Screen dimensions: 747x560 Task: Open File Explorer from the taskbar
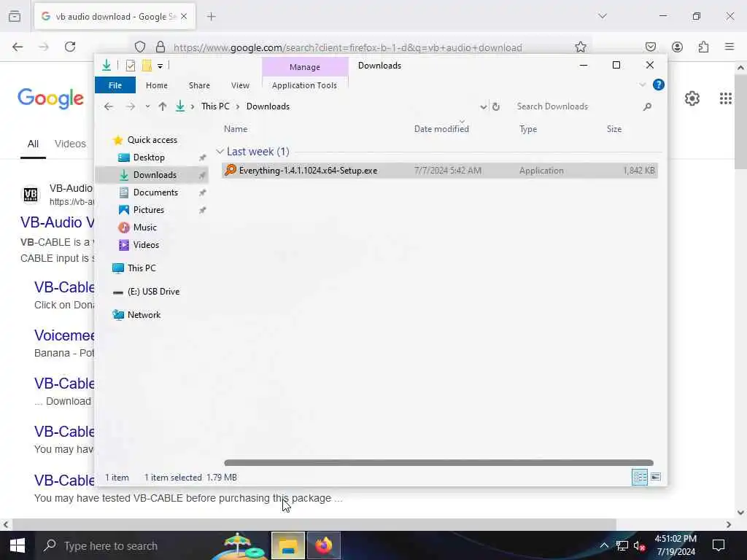[287, 545]
